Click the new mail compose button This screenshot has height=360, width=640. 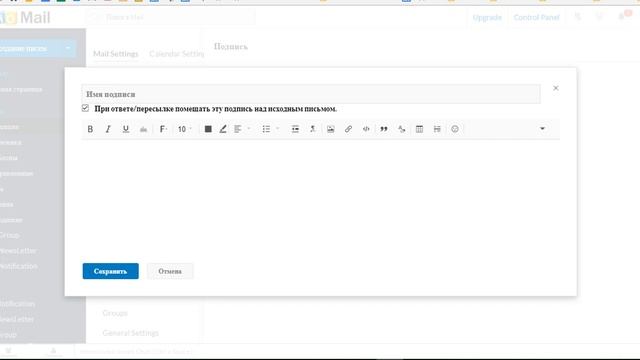(x=29, y=49)
